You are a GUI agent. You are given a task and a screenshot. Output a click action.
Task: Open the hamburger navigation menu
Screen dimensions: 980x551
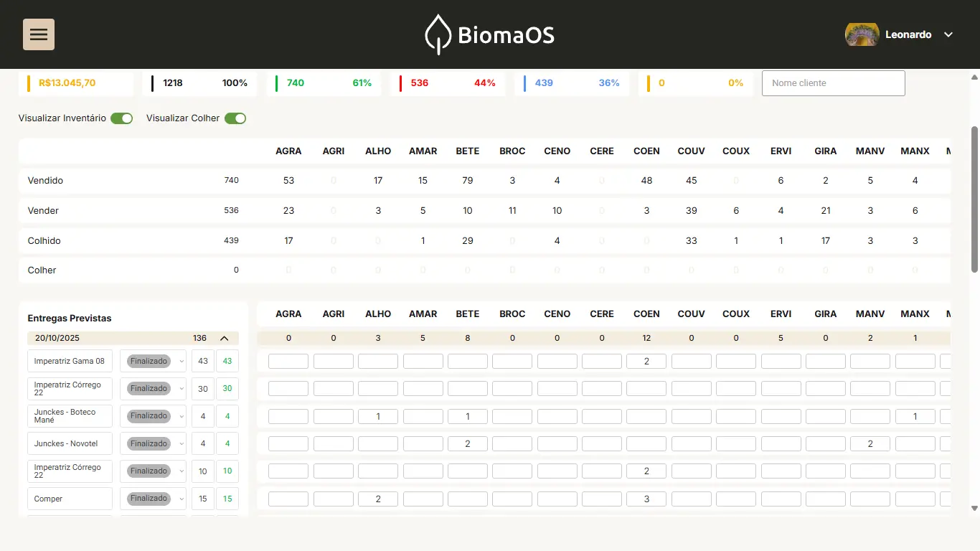click(x=39, y=34)
